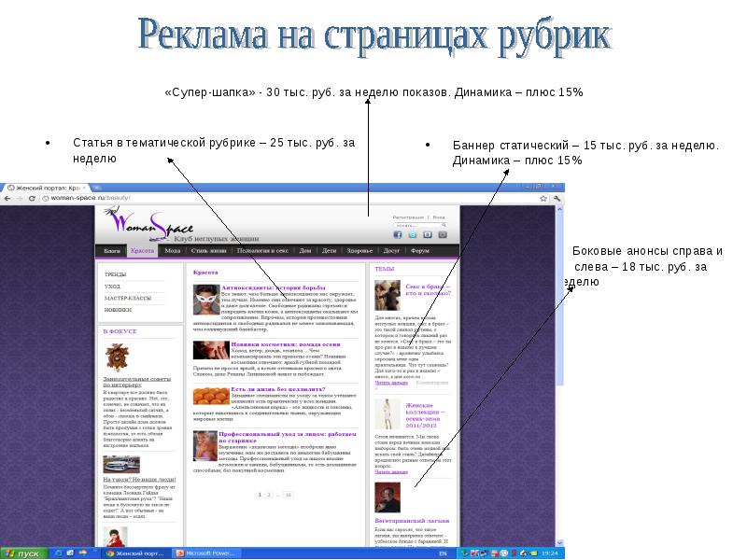The width and height of the screenshot is (747, 560).
Task: Open the browser wrench settings menu
Action: (x=557, y=199)
